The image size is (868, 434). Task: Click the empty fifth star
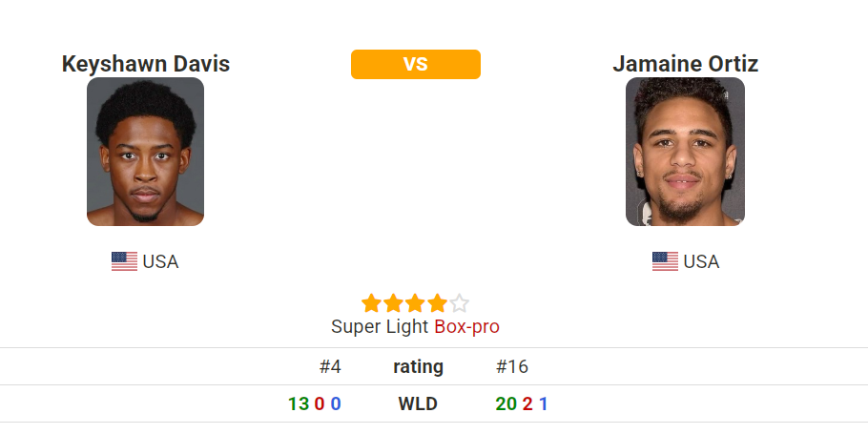point(459,304)
